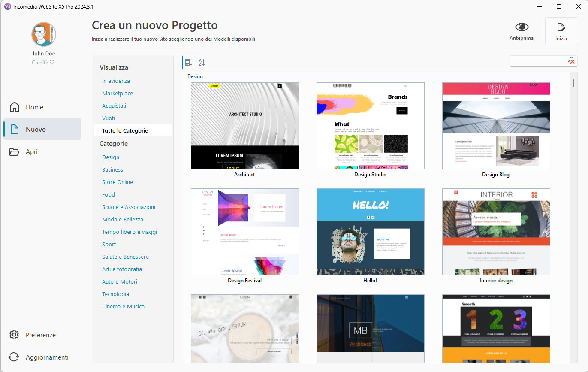Click the magnifier icon in search field

coord(571,60)
